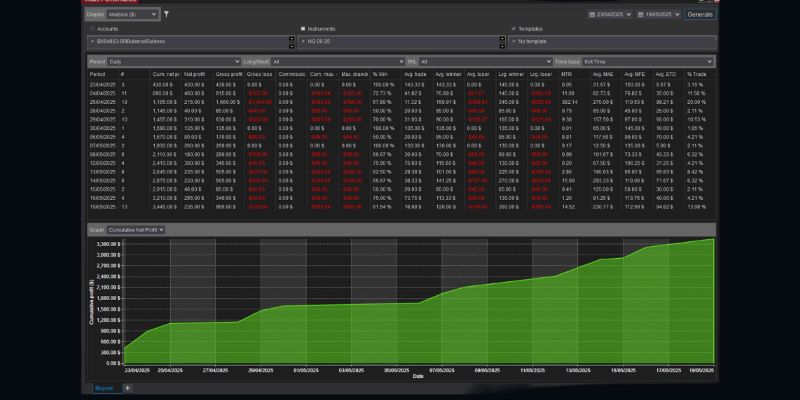800x400 pixels.
Task: Open the Display Analysis ($) dropdown
Action: 132,14
